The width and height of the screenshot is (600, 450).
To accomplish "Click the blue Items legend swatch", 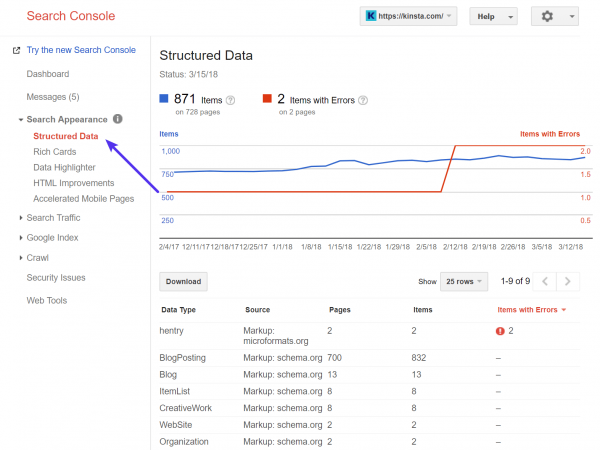I will click(x=165, y=99).
